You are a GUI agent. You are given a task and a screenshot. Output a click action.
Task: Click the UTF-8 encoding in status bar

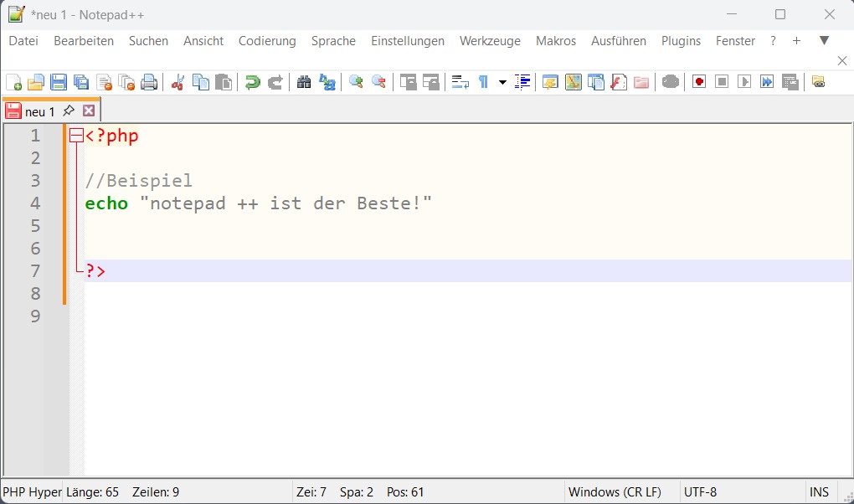pyautogui.click(x=701, y=492)
